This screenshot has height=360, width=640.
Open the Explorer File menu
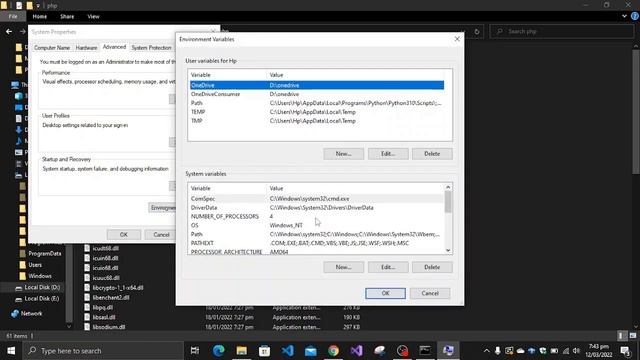pos(13,16)
